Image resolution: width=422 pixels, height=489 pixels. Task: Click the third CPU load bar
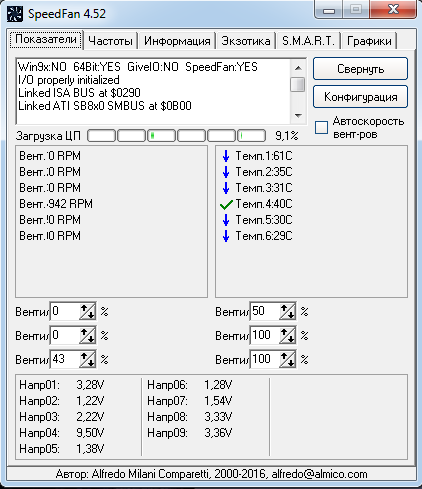(x=161, y=136)
